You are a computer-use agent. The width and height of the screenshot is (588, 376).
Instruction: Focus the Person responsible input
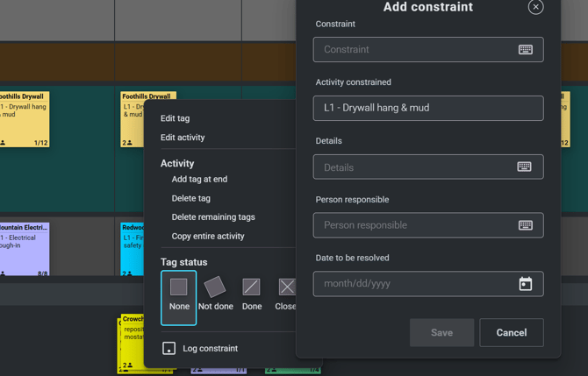[x=428, y=225]
